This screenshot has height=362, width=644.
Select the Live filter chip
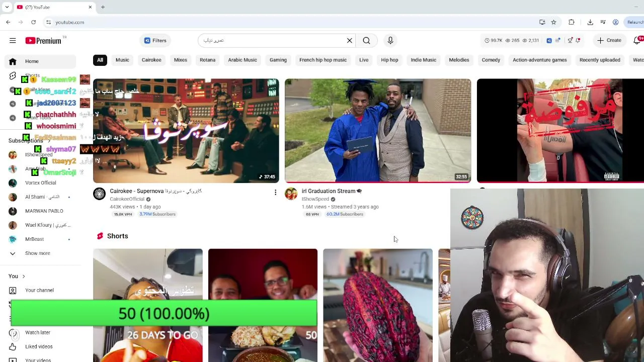click(364, 60)
